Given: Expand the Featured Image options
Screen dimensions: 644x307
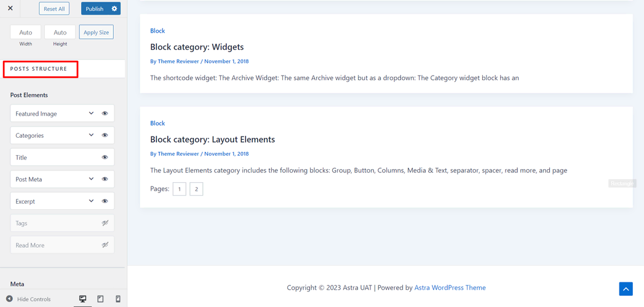Looking at the screenshot, I should [91, 113].
